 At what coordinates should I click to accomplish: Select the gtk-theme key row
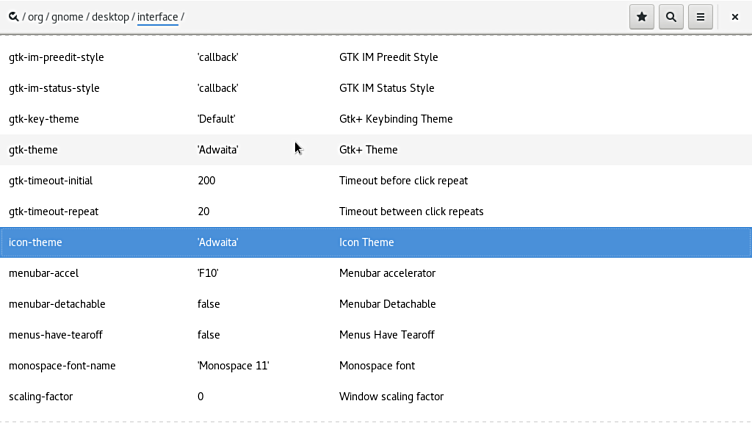click(33, 150)
